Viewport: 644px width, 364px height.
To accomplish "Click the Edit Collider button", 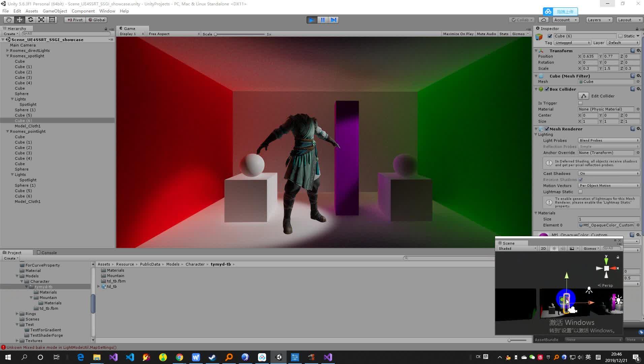I will (x=584, y=96).
